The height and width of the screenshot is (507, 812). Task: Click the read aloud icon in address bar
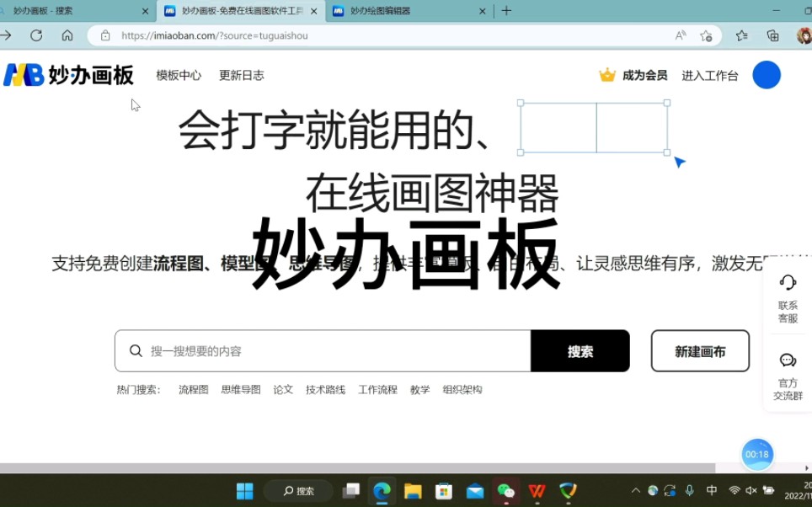click(x=679, y=35)
